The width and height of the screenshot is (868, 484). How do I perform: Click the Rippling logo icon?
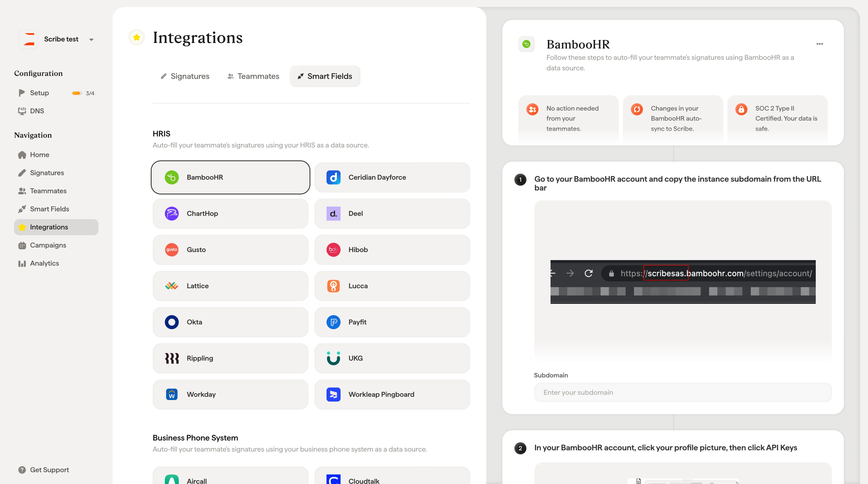(x=172, y=358)
